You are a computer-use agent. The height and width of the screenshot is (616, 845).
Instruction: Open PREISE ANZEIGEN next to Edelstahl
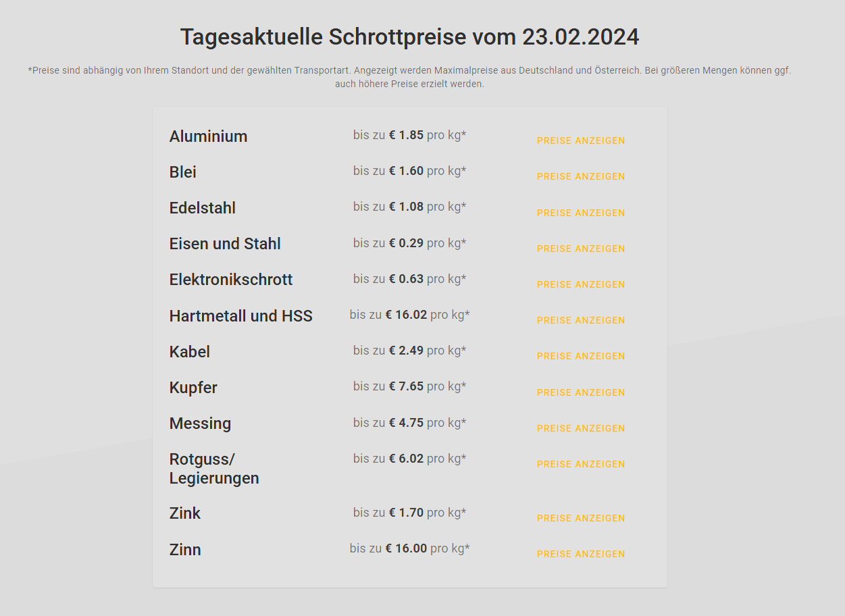tap(581, 213)
